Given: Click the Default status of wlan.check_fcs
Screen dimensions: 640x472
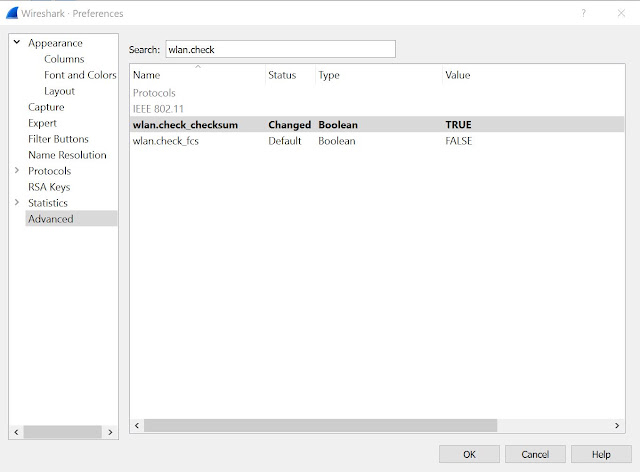Looking at the screenshot, I should [x=284, y=141].
